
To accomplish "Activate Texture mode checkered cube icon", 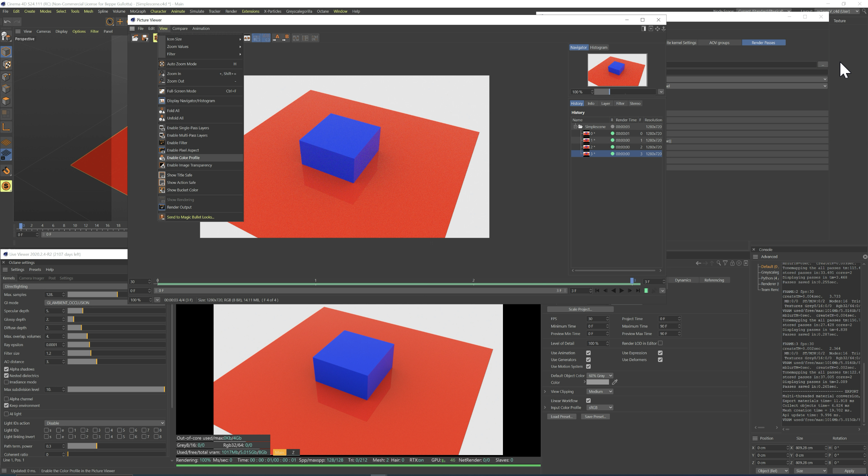I will 6,64.
